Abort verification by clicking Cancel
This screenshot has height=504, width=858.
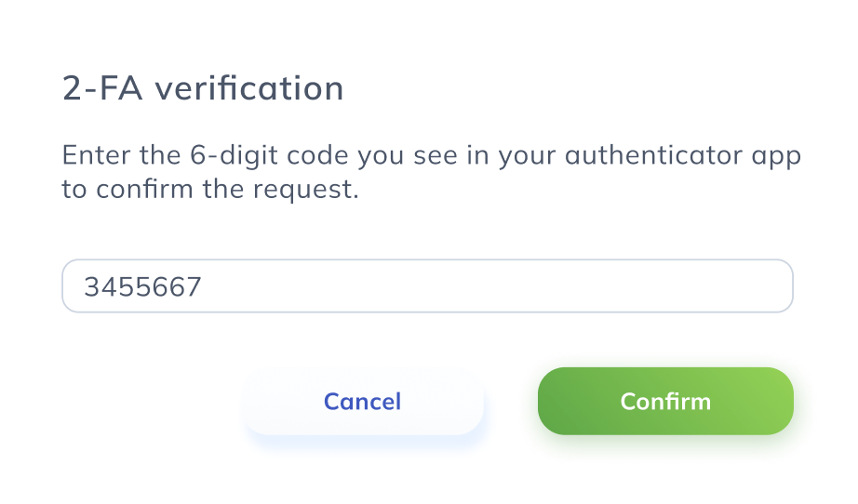coord(362,401)
